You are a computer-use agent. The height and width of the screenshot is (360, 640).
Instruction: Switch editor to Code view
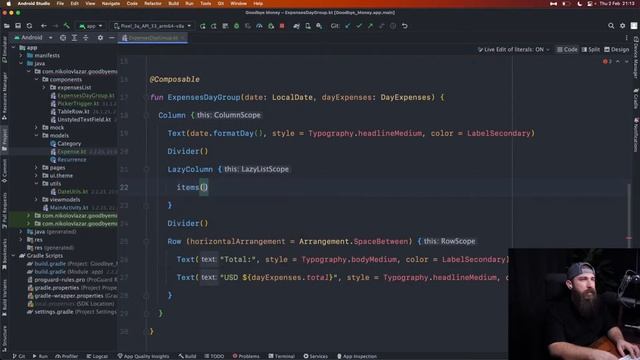click(567, 49)
